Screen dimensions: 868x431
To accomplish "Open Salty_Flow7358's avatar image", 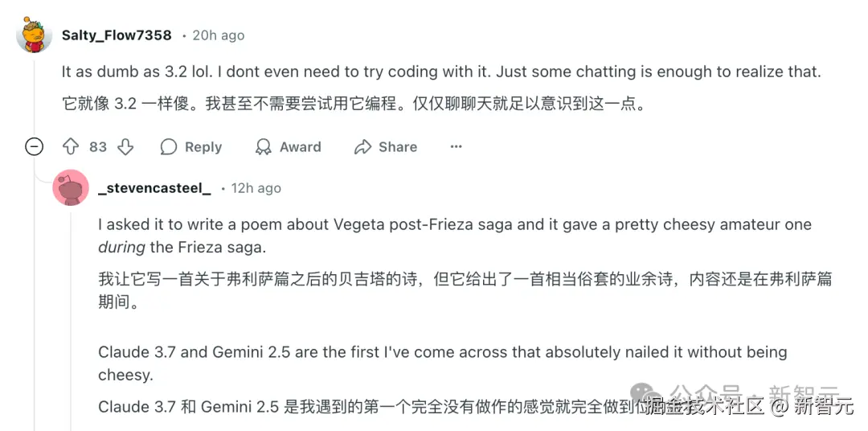I will pos(34,36).
